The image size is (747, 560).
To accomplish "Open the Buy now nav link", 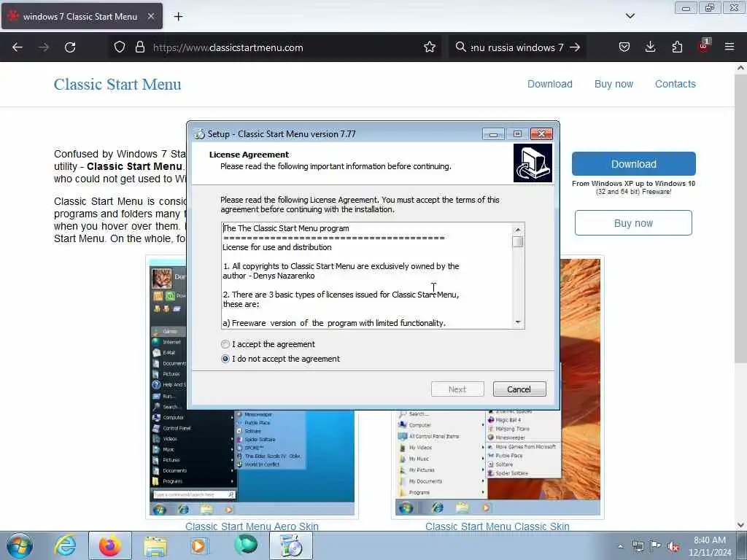I will [614, 84].
